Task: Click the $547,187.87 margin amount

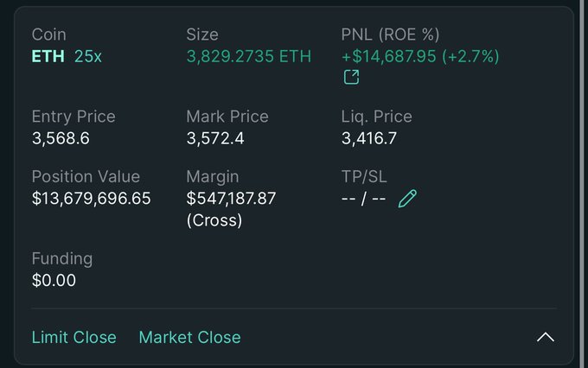Action: pos(231,199)
